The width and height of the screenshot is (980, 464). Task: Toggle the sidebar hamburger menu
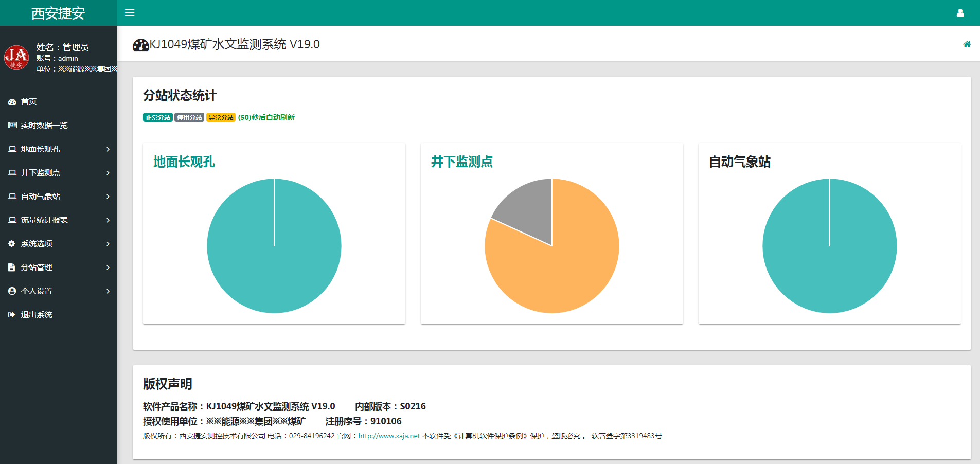(130, 13)
